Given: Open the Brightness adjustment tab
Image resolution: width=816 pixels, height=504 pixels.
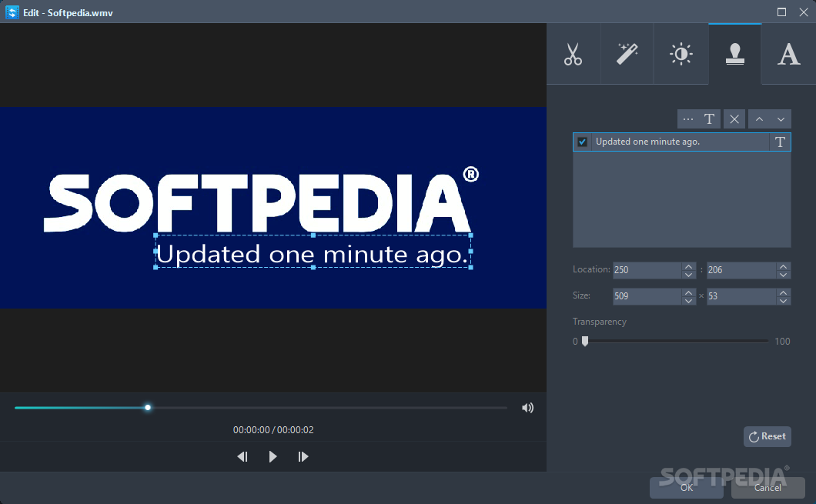Looking at the screenshot, I should tap(681, 54).
